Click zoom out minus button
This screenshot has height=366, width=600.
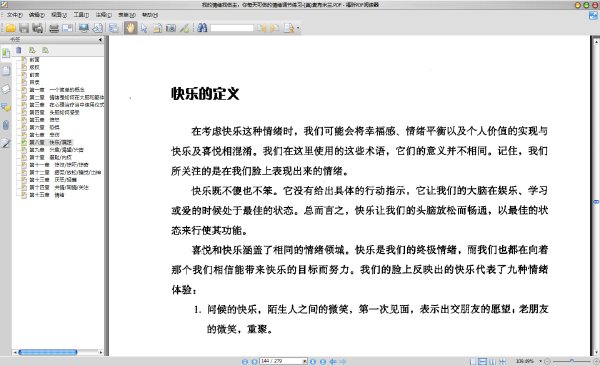pyautogui.click(x=547, y=361)
